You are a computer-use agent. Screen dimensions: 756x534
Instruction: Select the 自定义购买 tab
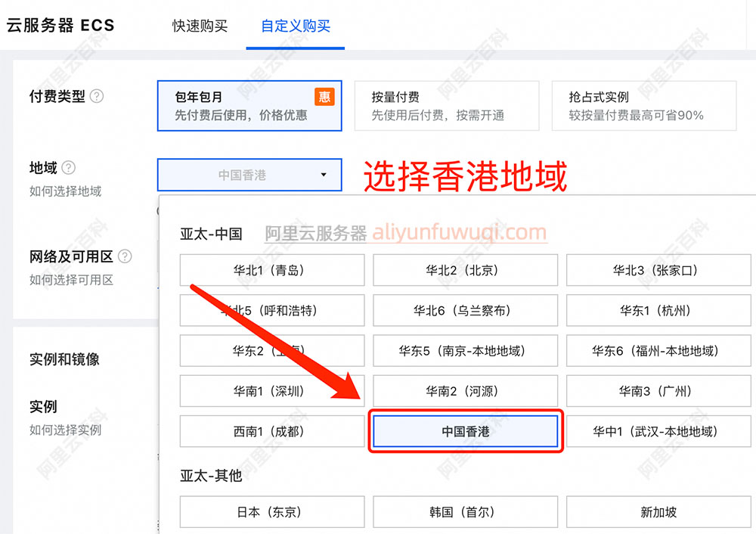[296, 26]
